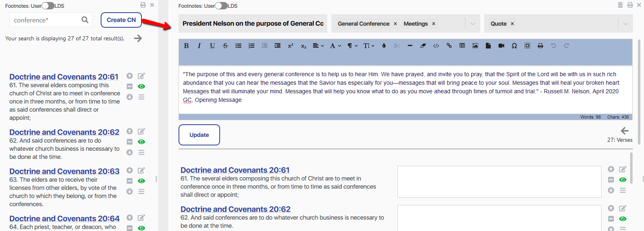Image resolution: width=644 pixels, height=231 pixels.
Task: Insert a video via the camera icon
Action: pos(501,46)
